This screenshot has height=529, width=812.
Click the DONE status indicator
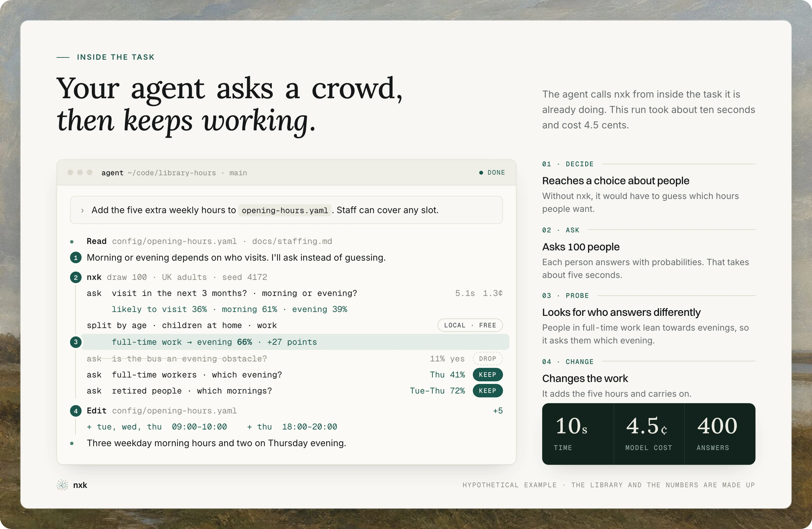pos(492,172)
